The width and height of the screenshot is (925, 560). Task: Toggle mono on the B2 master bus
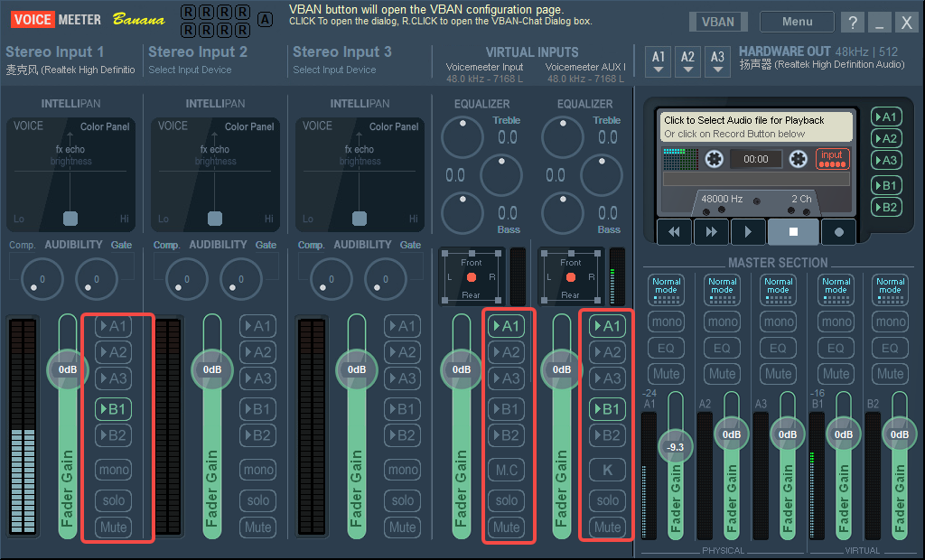(890, 322)
